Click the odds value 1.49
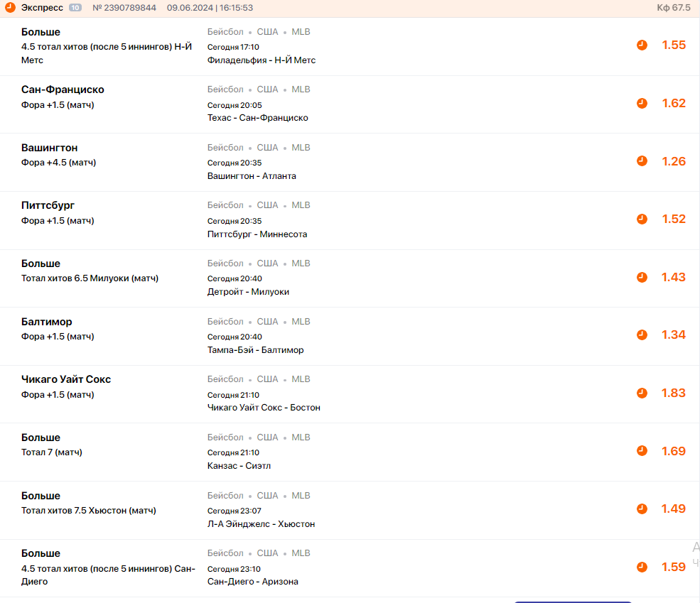700x603 pixels. coord(674,509)
